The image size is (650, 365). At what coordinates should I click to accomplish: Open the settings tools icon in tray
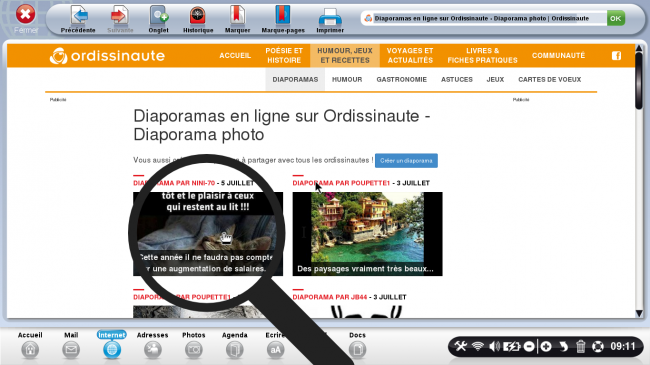461,346
